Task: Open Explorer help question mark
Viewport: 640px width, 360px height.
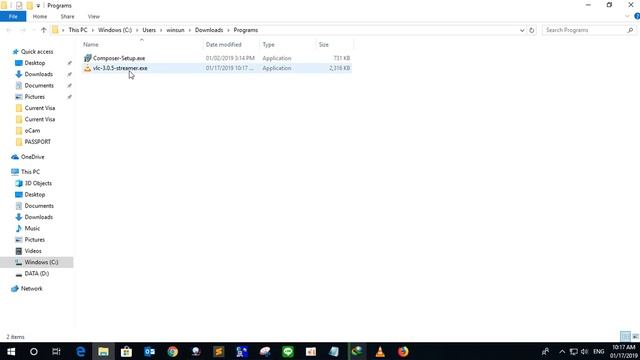Action: coord(637,16)
